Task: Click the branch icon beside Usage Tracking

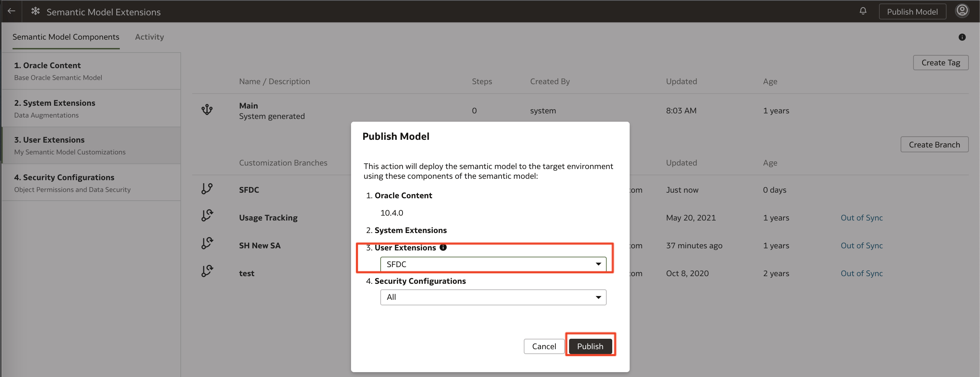Action: click(x=207, y=216)
